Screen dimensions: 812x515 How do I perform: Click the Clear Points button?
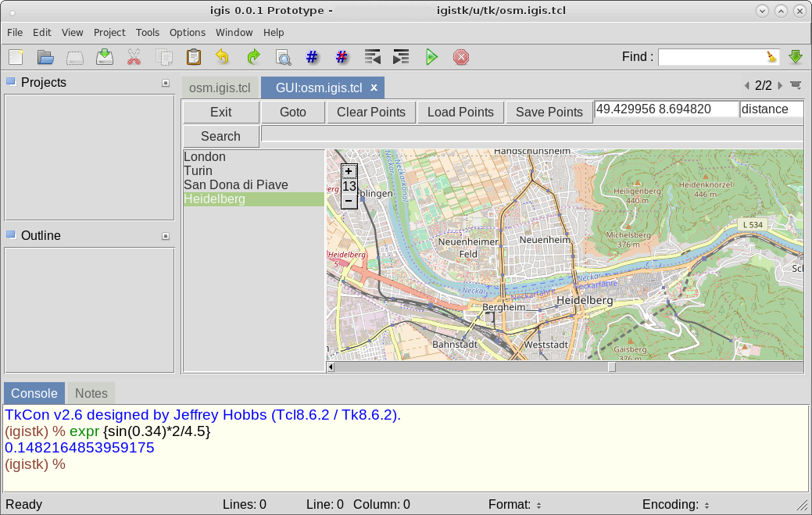pyautogui.click(x=371, y=113)
